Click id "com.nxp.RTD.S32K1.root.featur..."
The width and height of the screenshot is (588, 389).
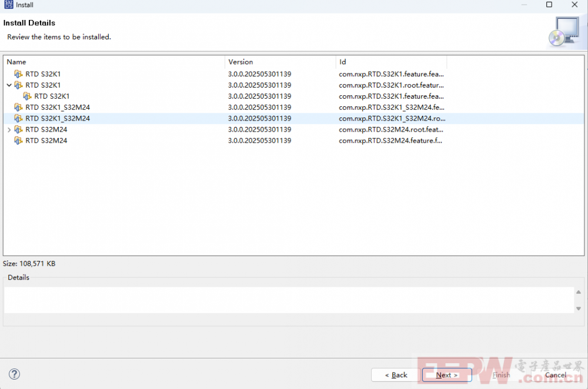click(x=392, y=85)
